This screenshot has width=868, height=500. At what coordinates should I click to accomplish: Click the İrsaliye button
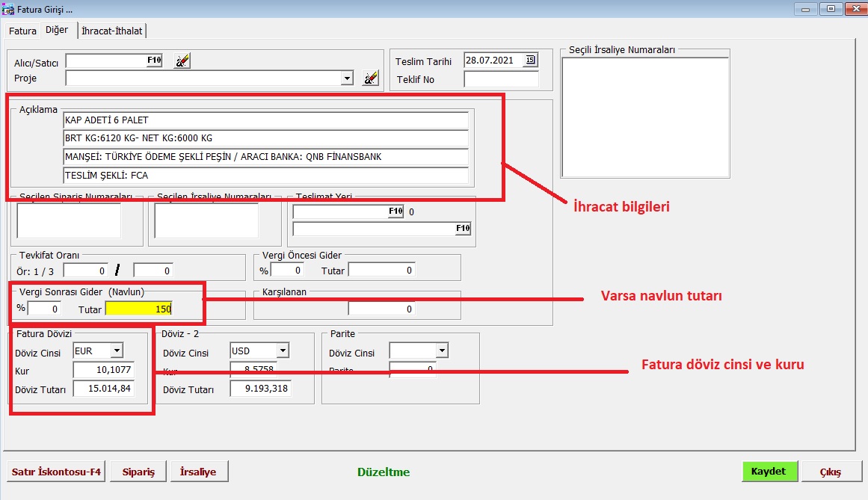(x=199, y=472)
